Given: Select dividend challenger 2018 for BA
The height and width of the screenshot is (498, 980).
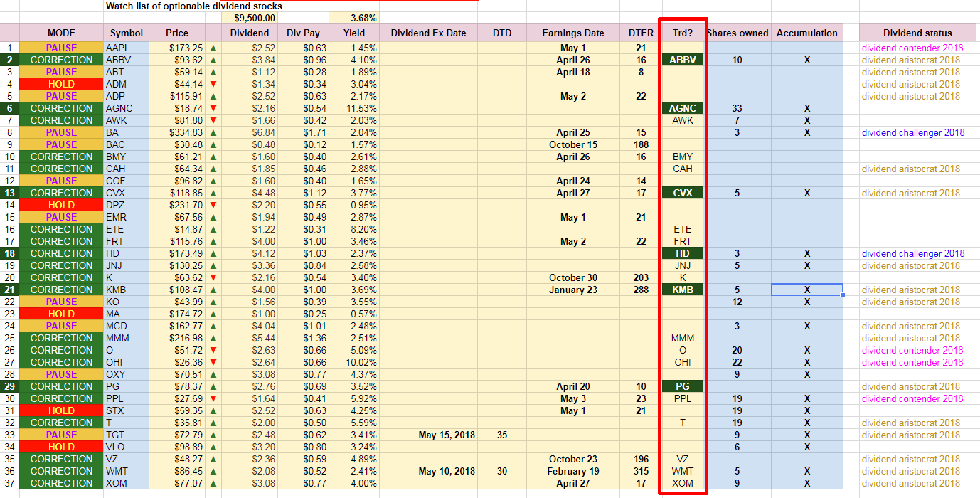Looking at the screenshot, I should click(x=913, y=132).
